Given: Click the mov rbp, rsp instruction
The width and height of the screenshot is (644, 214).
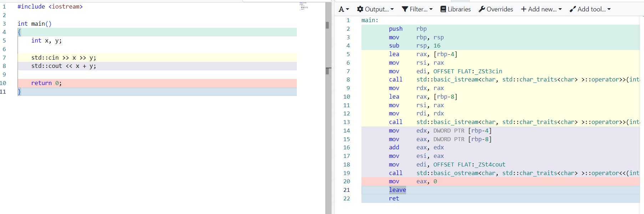Looking at the screenshot, I should click(416, 38).
